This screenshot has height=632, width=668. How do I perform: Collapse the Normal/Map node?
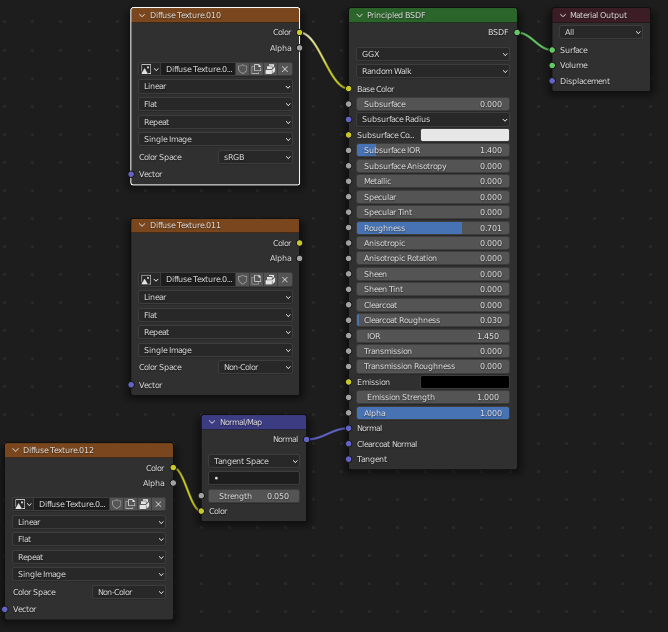point(212,422)
